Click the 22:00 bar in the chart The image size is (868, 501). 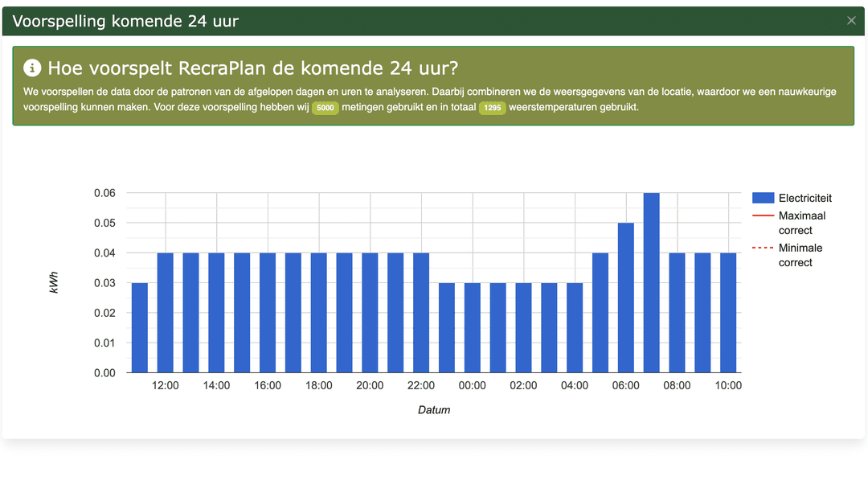pos(421,312)
